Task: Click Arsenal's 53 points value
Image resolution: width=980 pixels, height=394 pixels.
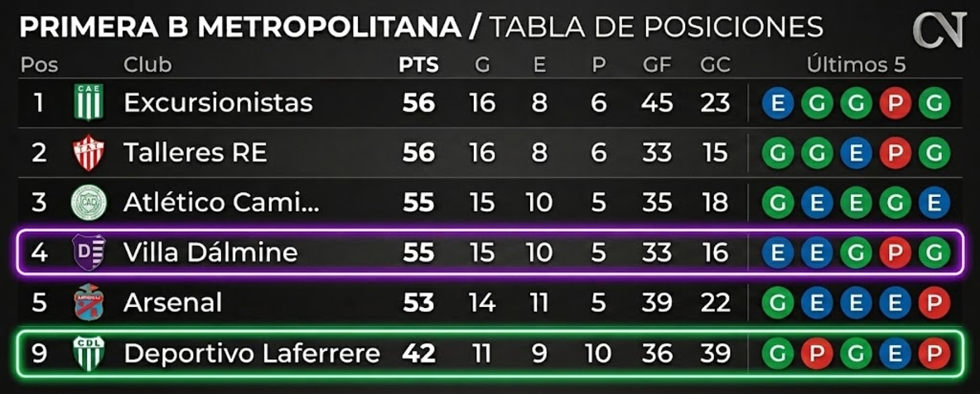Action: pyautogui.click(x=418, y=304)
